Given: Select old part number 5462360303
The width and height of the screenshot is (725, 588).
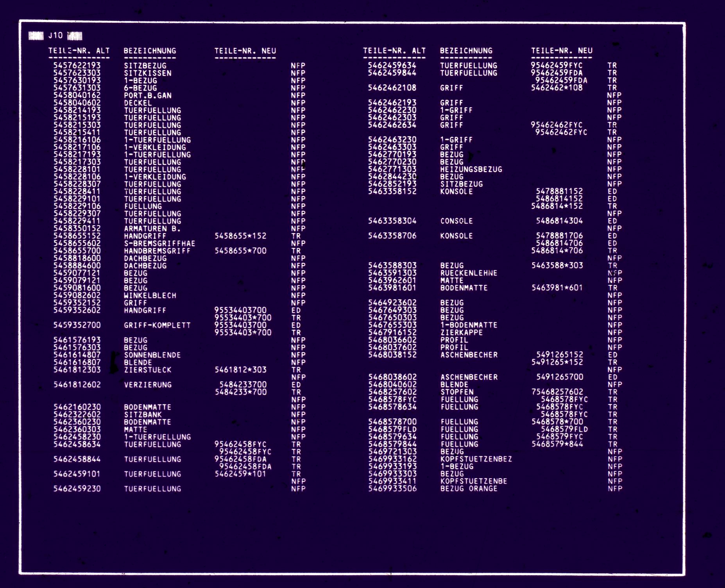Looking at the screenshot, I should coord(77,429).
